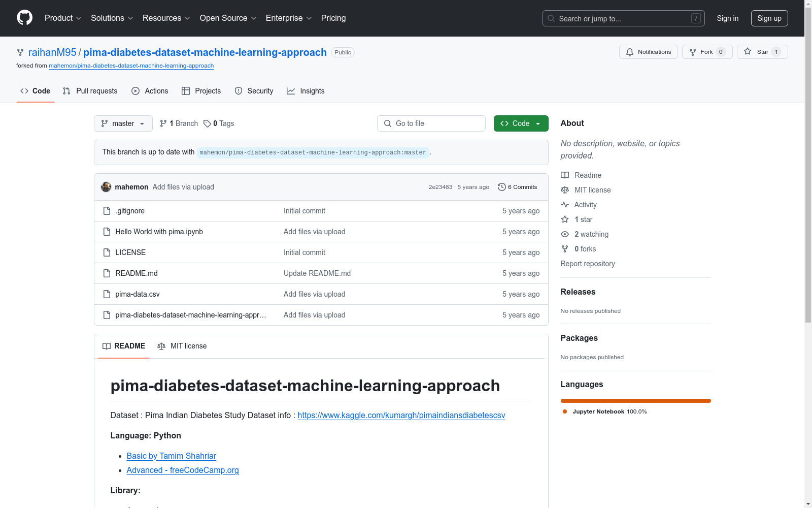View the 6 Commits history

point(518,187)
